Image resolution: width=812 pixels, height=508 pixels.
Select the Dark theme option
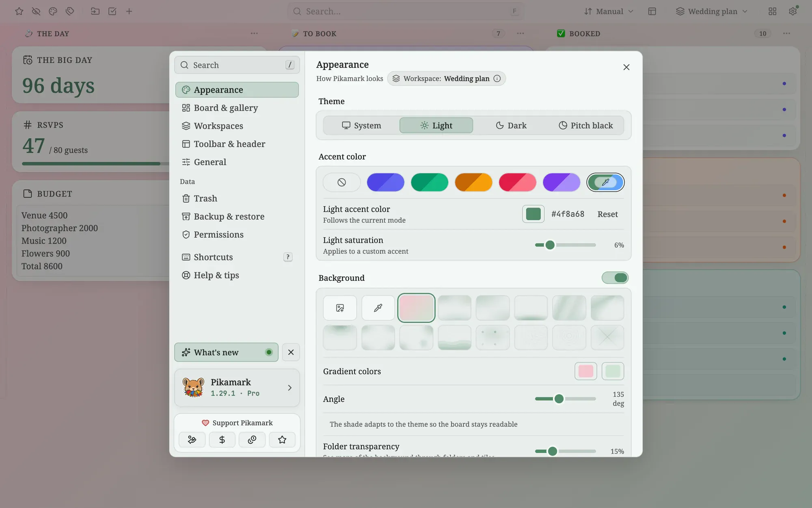point(511,126)
